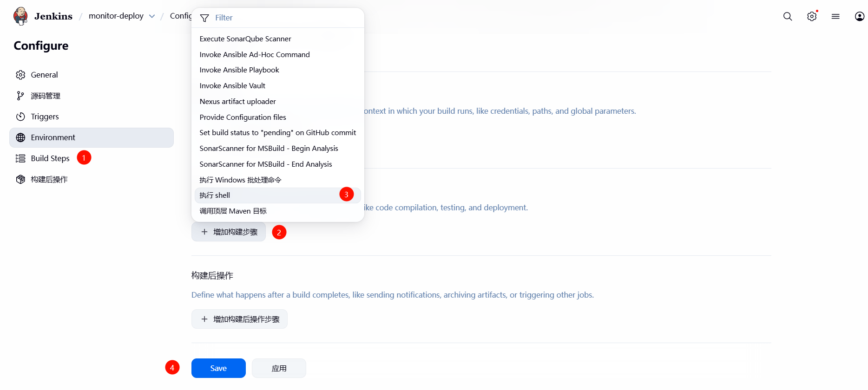868x390 pixels.
Task: Click the 应用 apply button
Action: [x=279, y=368]
